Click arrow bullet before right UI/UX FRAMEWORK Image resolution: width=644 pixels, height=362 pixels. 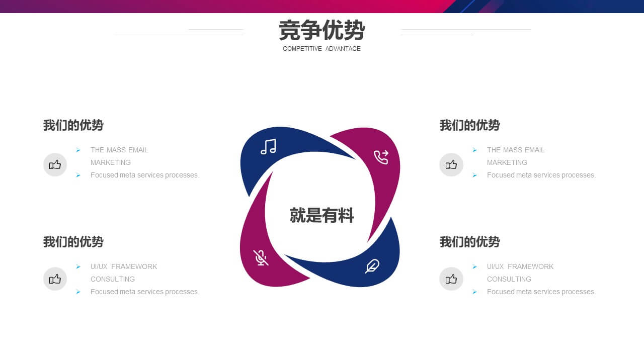coord(475,266)
